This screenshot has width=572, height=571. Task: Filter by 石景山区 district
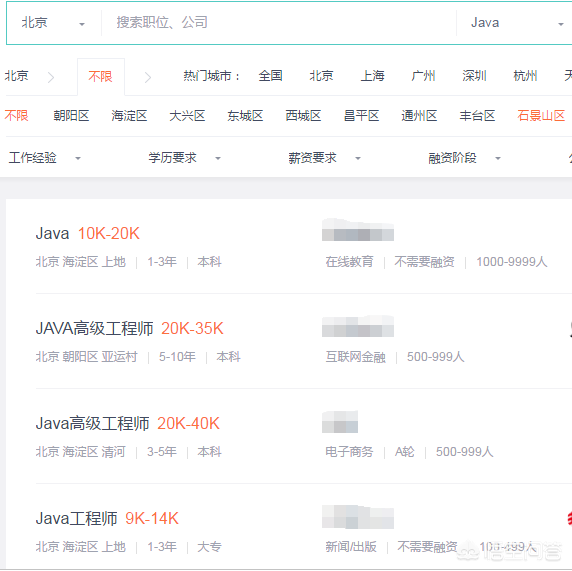pyautogui.click(x=541, y=116)
